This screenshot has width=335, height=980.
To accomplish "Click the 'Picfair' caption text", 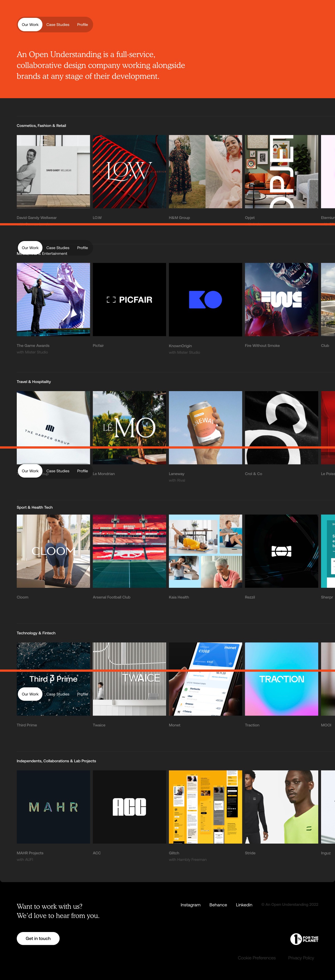I will click(98, 345).
